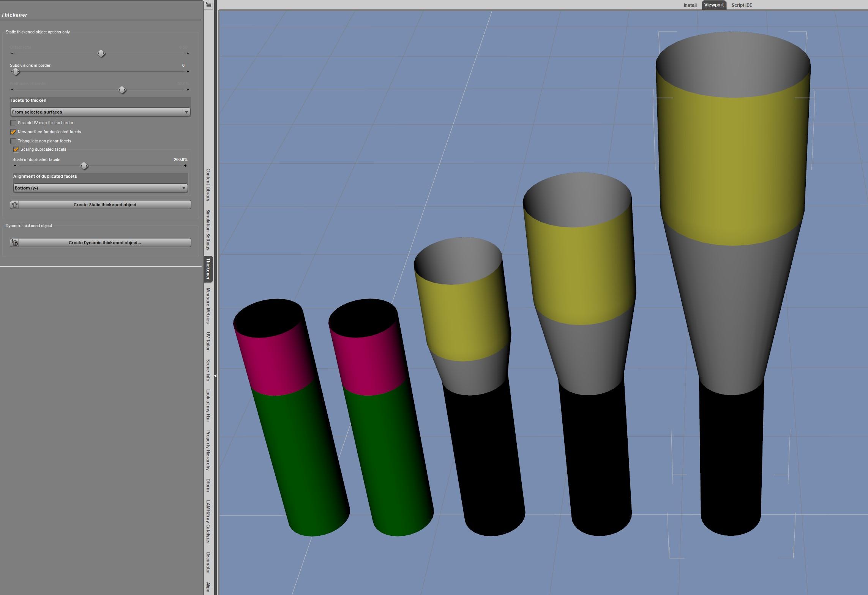Click Create Dynamic thickened object button

click(x=105, y=243)
